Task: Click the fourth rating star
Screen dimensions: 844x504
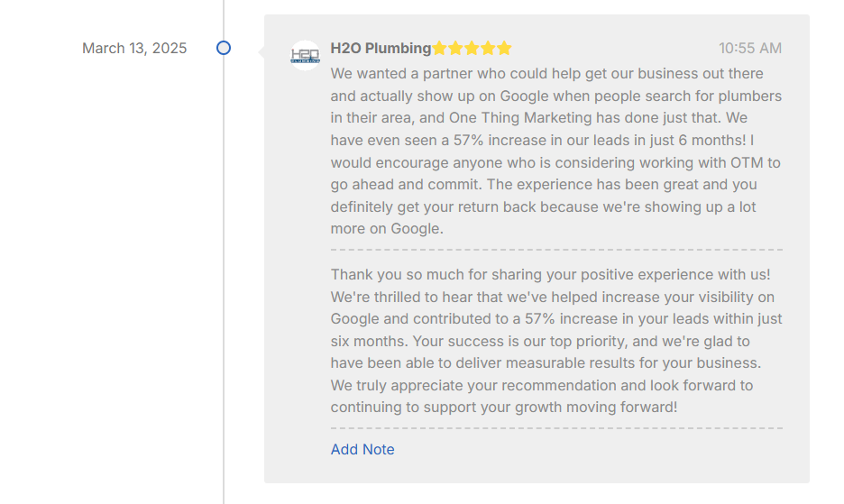Action: click(x=488, y=48)
